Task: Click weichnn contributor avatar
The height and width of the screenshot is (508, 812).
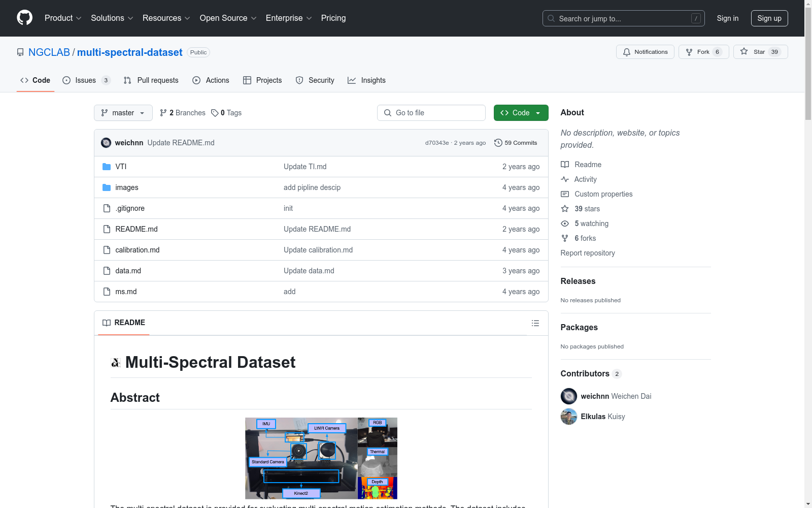Action: click(x=569, y=396)
